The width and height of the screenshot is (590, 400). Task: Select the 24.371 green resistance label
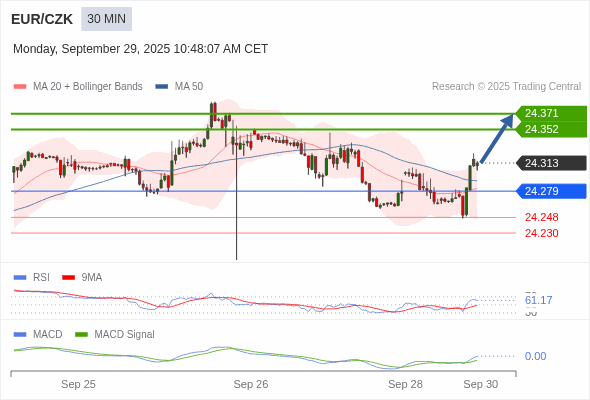551,113
